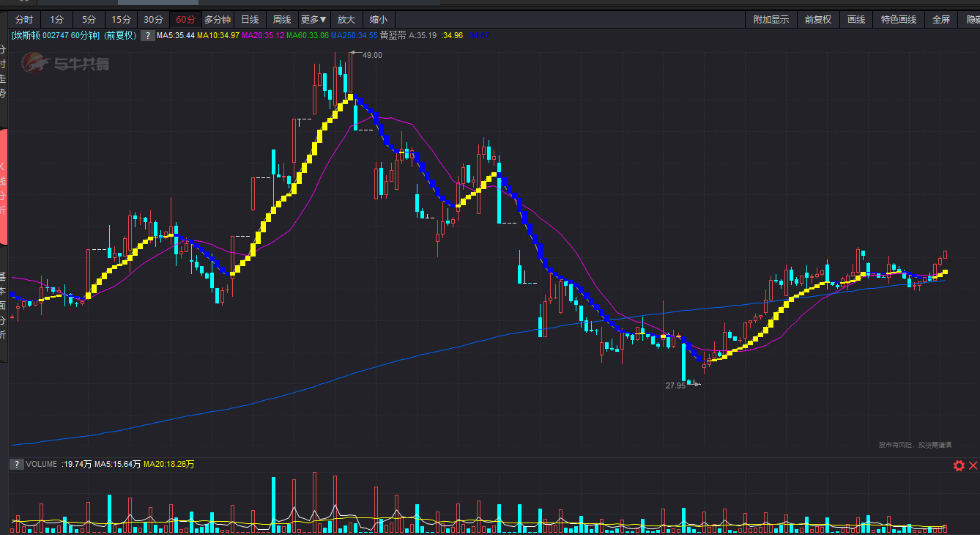Open the 画线 drawing tools
This screenshot has height=535, width=980.
tap(856, 20)
